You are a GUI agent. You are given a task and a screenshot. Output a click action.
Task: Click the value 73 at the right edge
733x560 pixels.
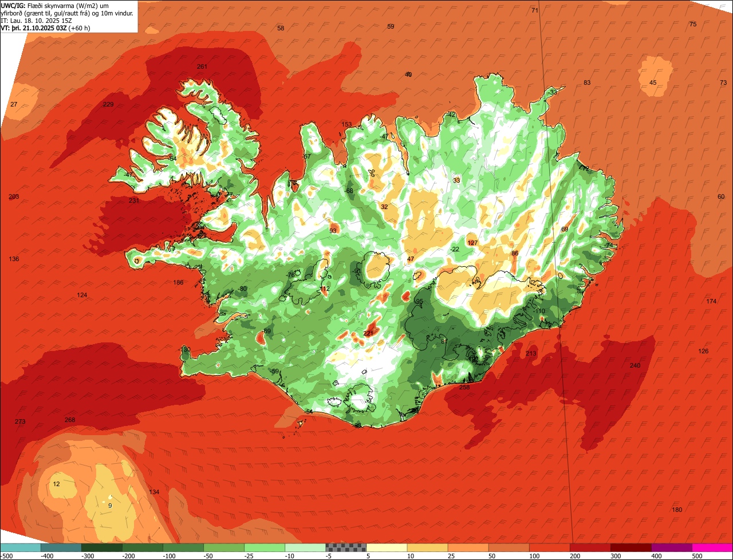(723, 82)
